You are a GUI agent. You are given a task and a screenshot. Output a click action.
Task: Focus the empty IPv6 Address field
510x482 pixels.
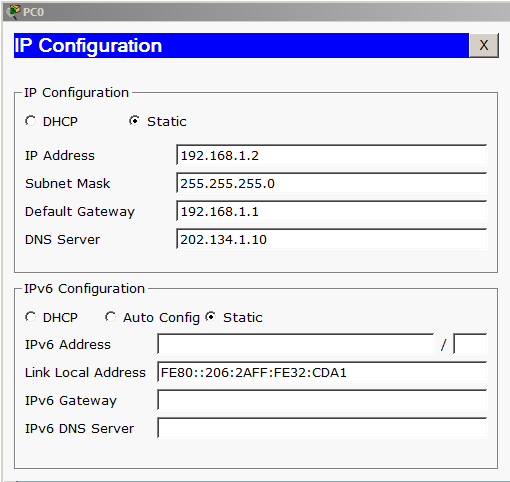pyautogui.click(x=296, y=344)
